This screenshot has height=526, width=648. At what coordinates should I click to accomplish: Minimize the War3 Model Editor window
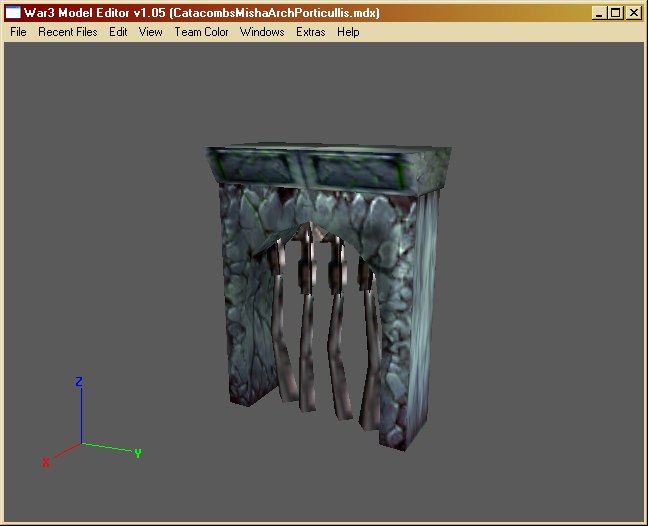tap(599, 13)
